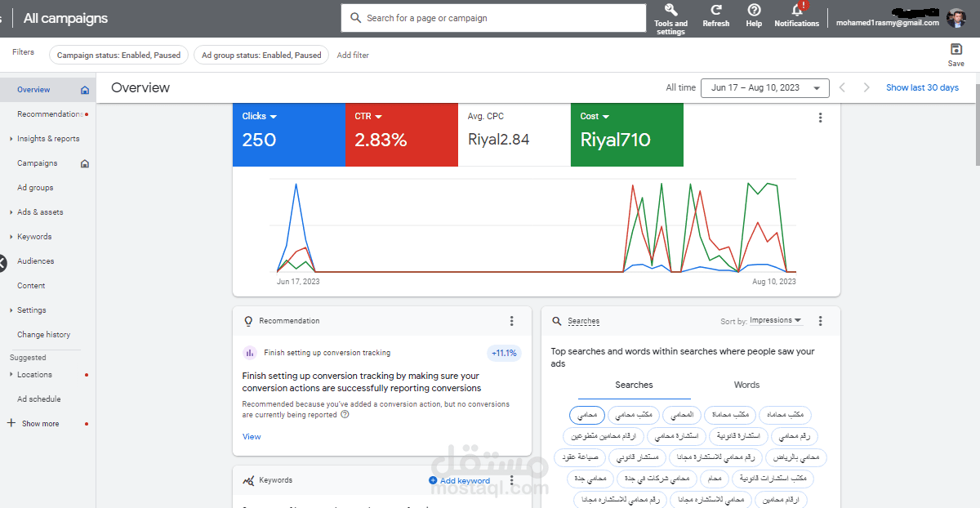Open Audiences in the sidebar
Viewport: 980px width, 508px height.
(36, 261)
